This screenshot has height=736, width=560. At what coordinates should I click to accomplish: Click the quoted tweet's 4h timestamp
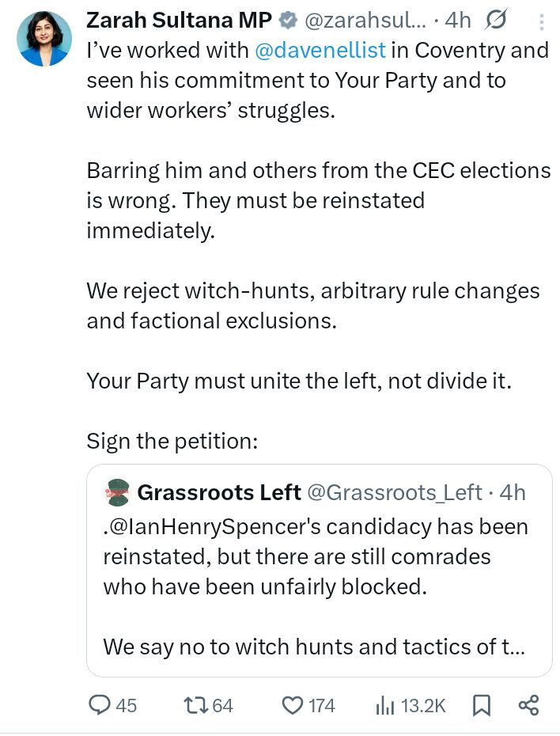511,492
